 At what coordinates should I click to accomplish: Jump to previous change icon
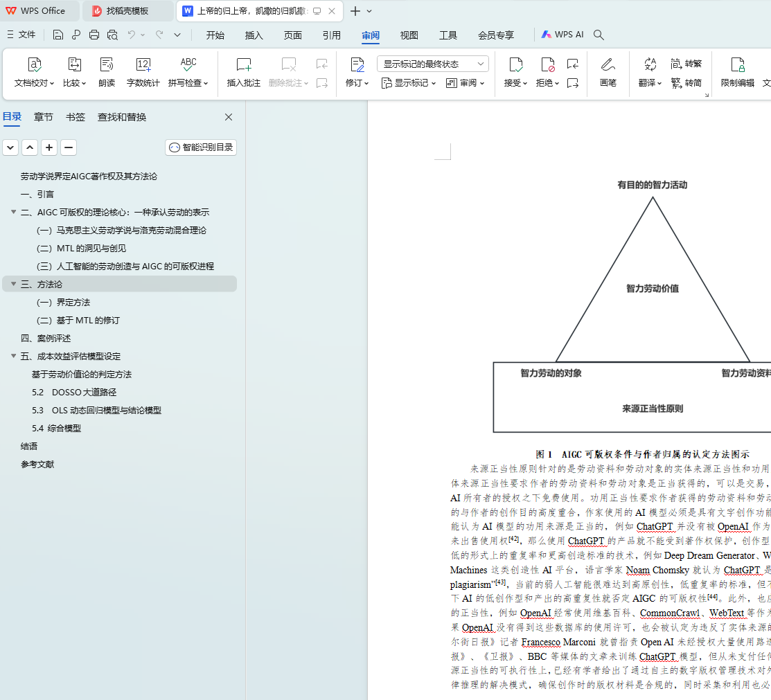click(x=572, y=64)
